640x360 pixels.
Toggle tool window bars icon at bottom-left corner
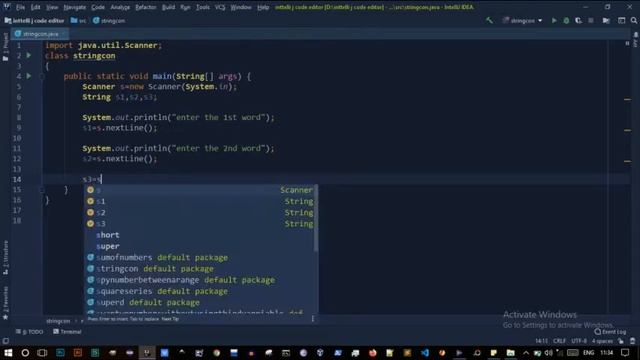tap(5, 341)
